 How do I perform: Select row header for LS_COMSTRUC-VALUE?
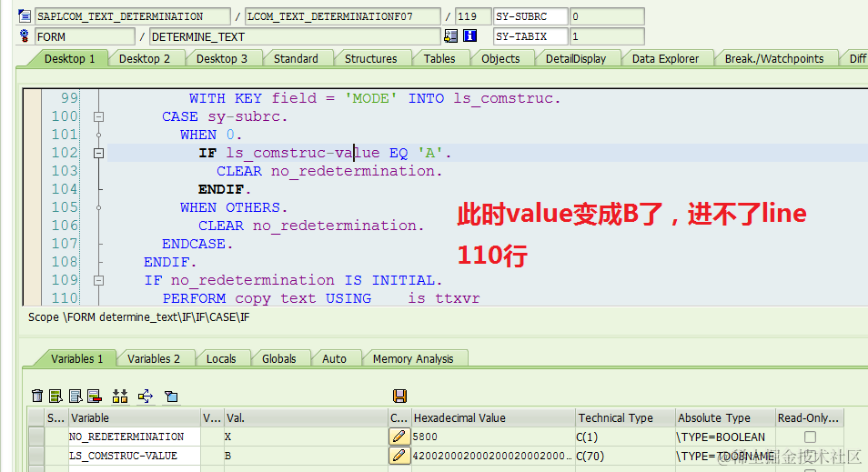tap(36, 456)
